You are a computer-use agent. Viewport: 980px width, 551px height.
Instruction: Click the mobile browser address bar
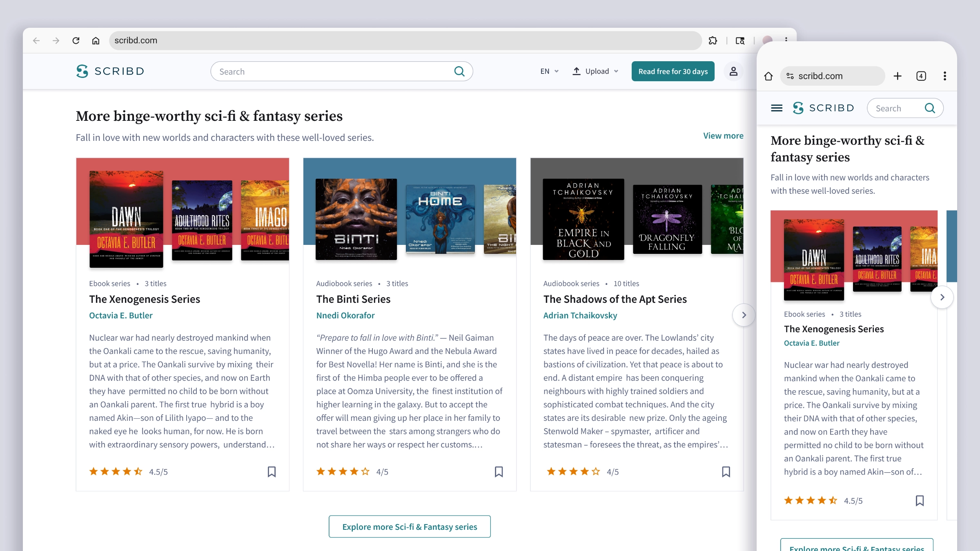click(x=833, y=76)
